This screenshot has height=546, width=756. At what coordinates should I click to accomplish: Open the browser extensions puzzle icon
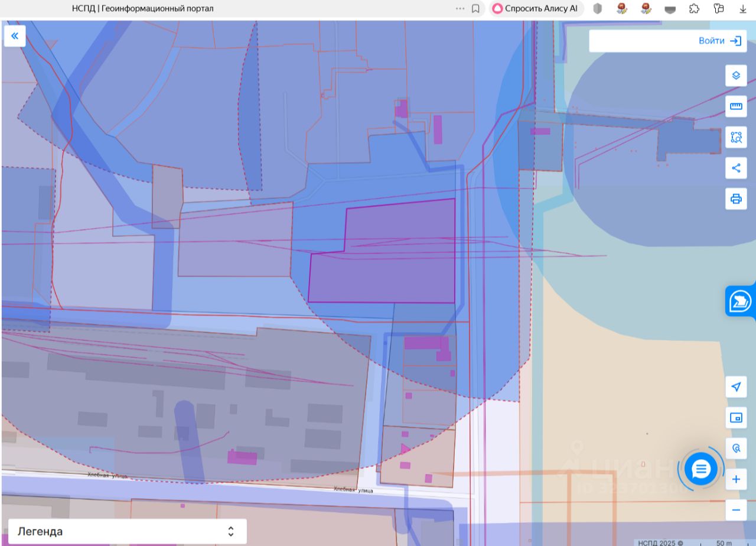tap(695, 9)
